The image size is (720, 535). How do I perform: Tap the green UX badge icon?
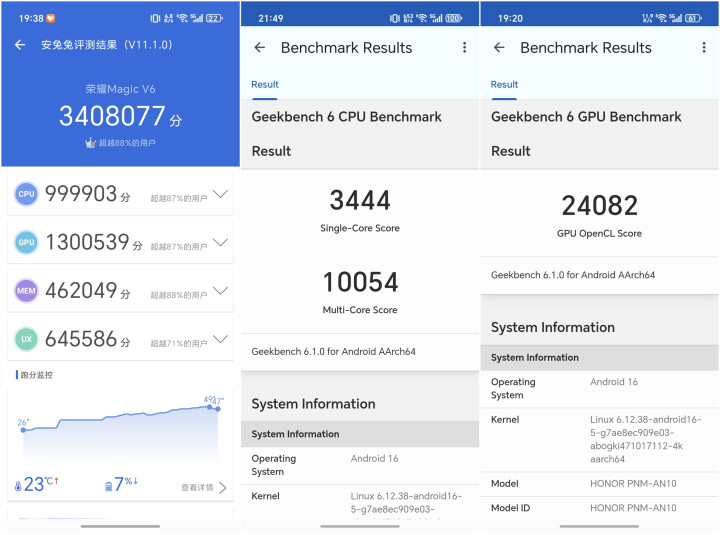pyautogui.click(x=26, y=340)
